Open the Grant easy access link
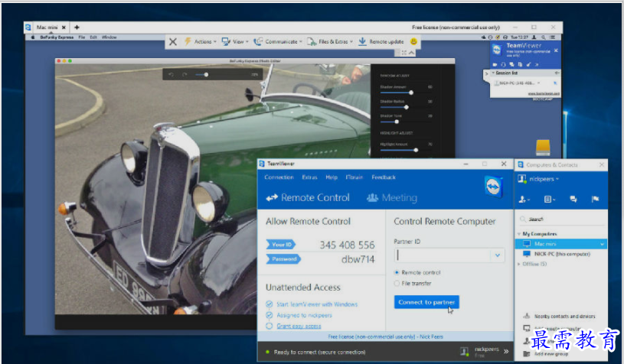Image resolution: width=624 pixels, height=364 pixels. tap(299, 326)
